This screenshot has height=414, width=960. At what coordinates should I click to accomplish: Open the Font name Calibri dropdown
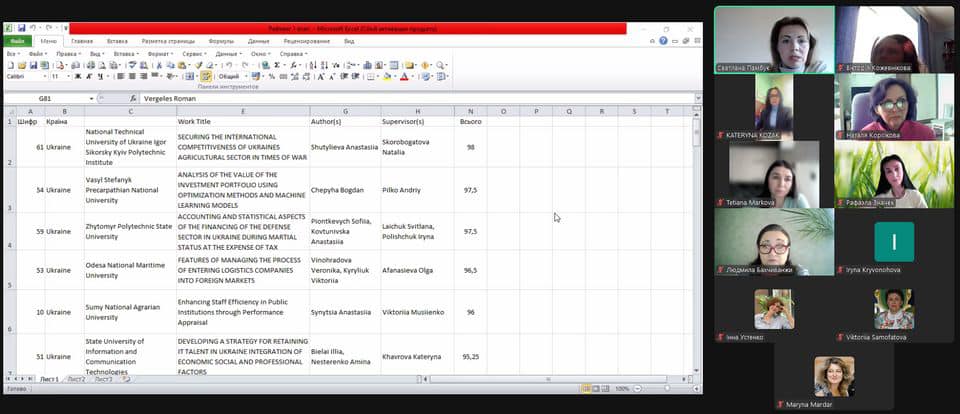[x=45, y=77]
